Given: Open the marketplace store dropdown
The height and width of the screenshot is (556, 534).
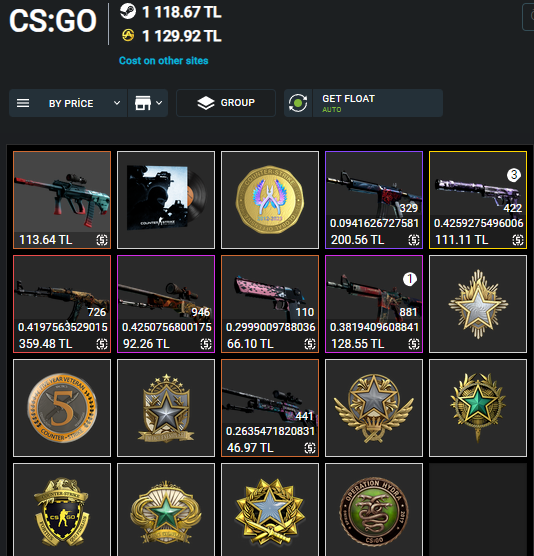Looking at the screenshot, I should click(x=148, y=103).
